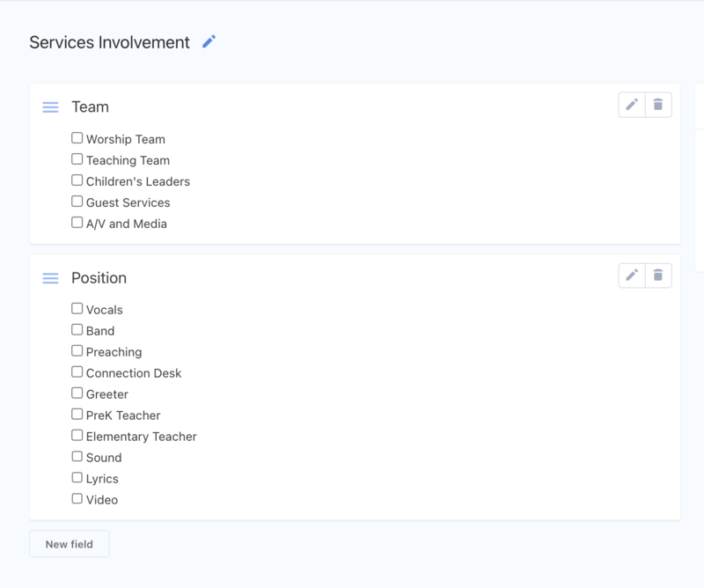Click the Position field edit pencil icon
This screenshot has height=588, width=704.
click(632, 276)
